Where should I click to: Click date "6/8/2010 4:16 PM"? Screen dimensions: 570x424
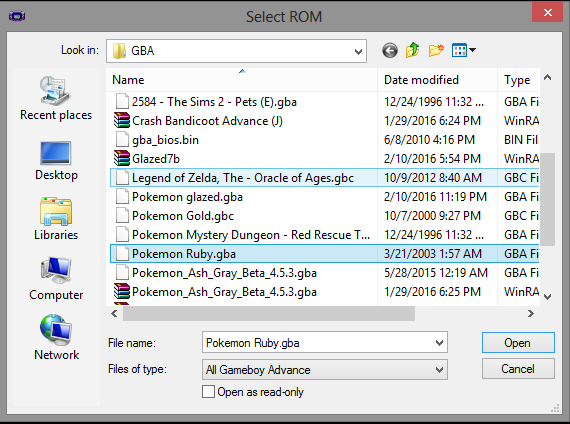tap(430, 140)
